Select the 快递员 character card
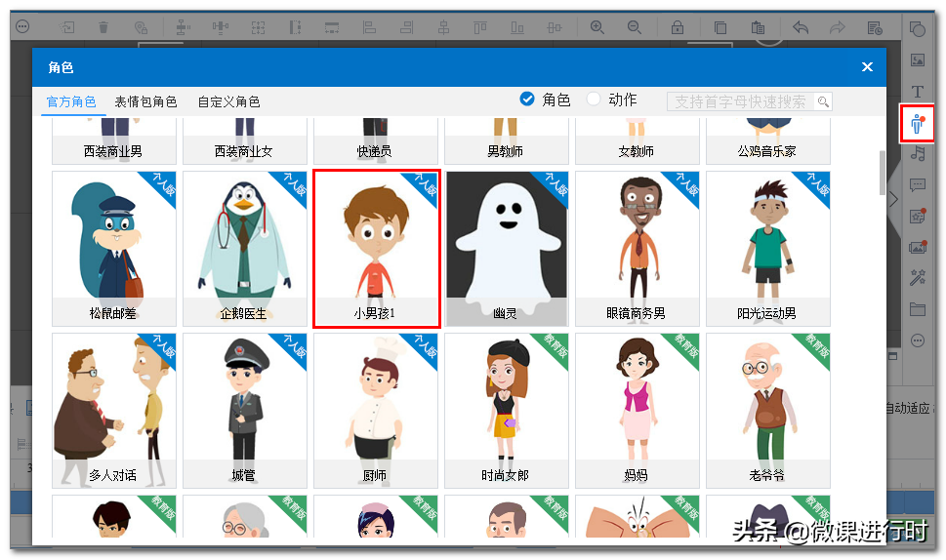Viewport: 946px width, 560px height. click(376, 141)
